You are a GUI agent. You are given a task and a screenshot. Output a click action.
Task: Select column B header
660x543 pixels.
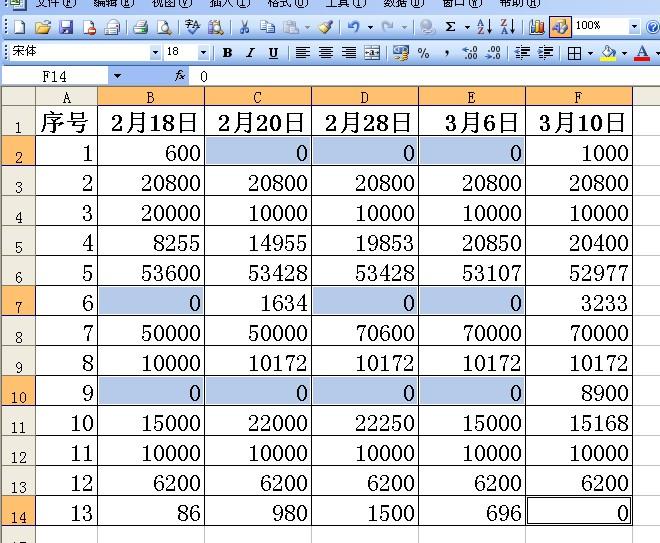151,97
